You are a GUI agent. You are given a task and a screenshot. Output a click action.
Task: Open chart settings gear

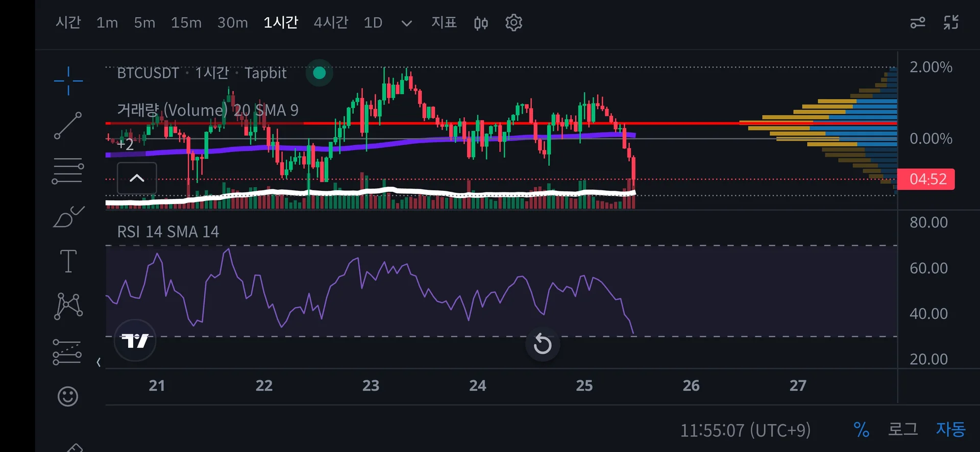(514, 23)
